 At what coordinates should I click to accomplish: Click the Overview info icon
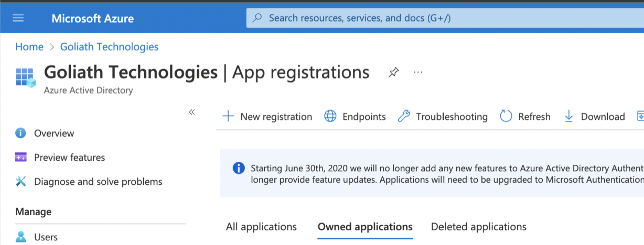click(x=21, y=133)
